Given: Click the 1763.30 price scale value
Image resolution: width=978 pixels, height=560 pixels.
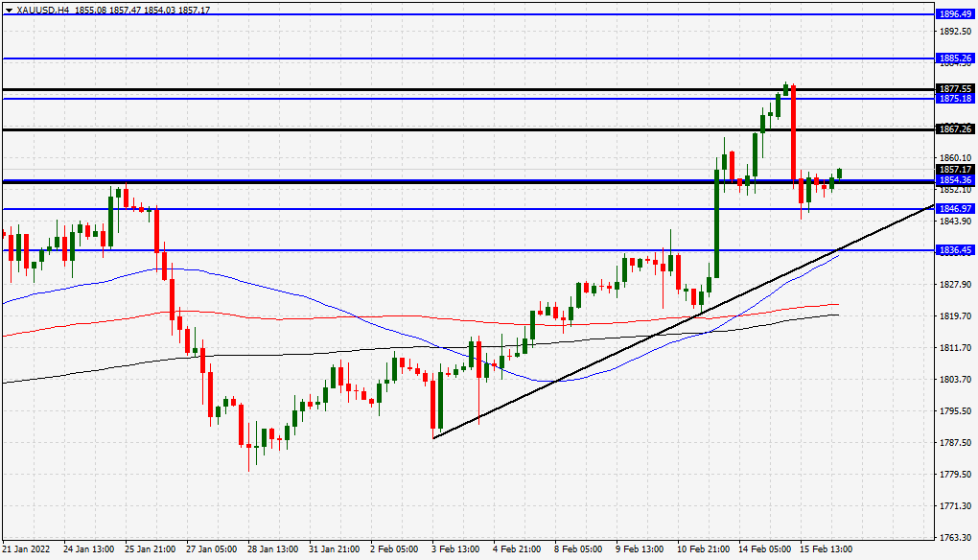Looking at the screenshot, I should 956,538.
